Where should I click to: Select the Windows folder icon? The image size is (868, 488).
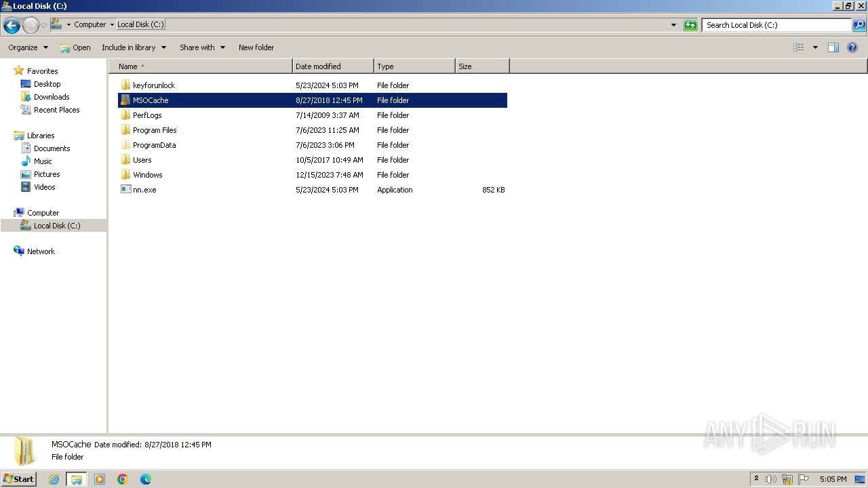[125, 175]
